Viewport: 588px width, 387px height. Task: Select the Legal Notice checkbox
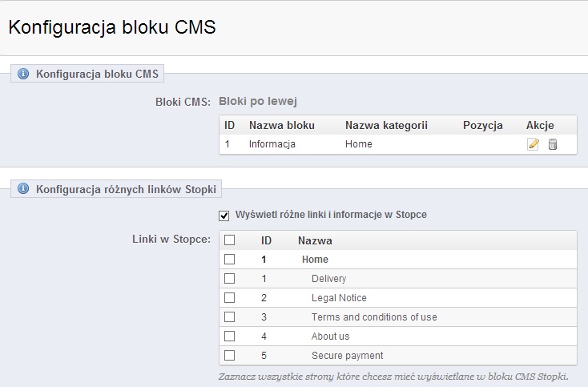(x=230, y=298)
